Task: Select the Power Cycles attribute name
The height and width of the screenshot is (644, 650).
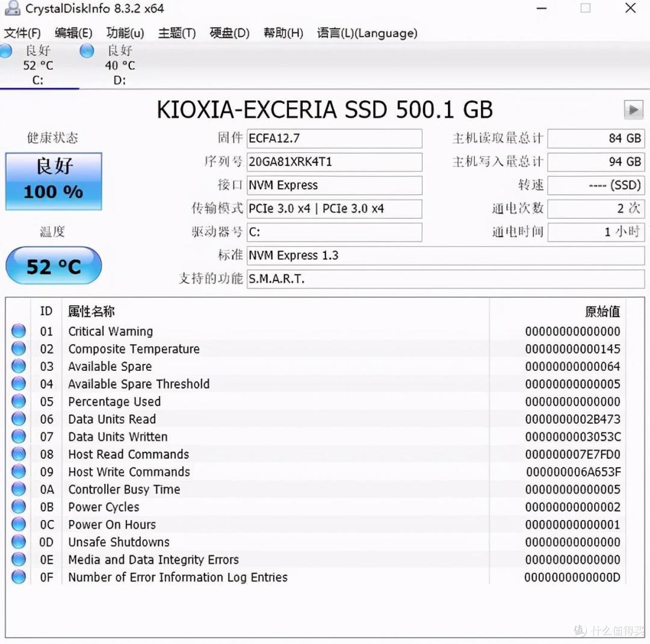Action: click(x=104, y=507)
